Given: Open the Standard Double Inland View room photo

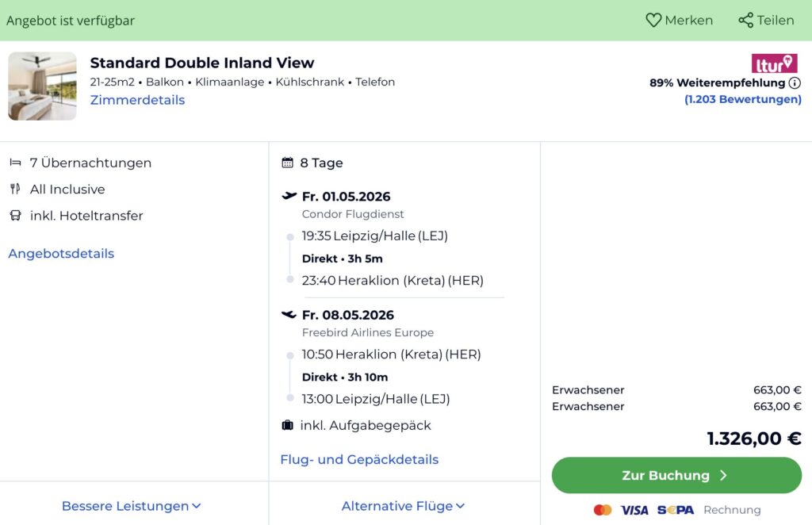Looking at the screenshot, I should 42,86.
